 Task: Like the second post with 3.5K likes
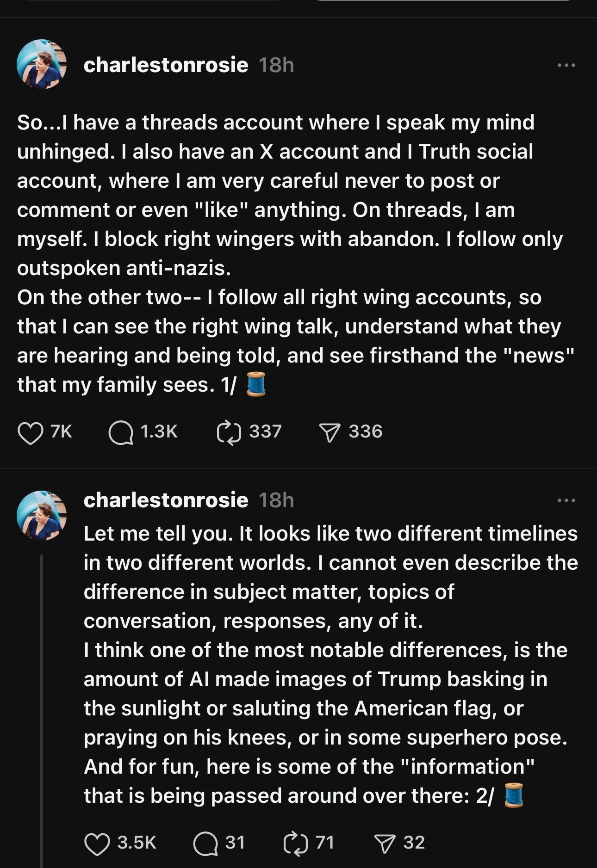tap(97, 843)
